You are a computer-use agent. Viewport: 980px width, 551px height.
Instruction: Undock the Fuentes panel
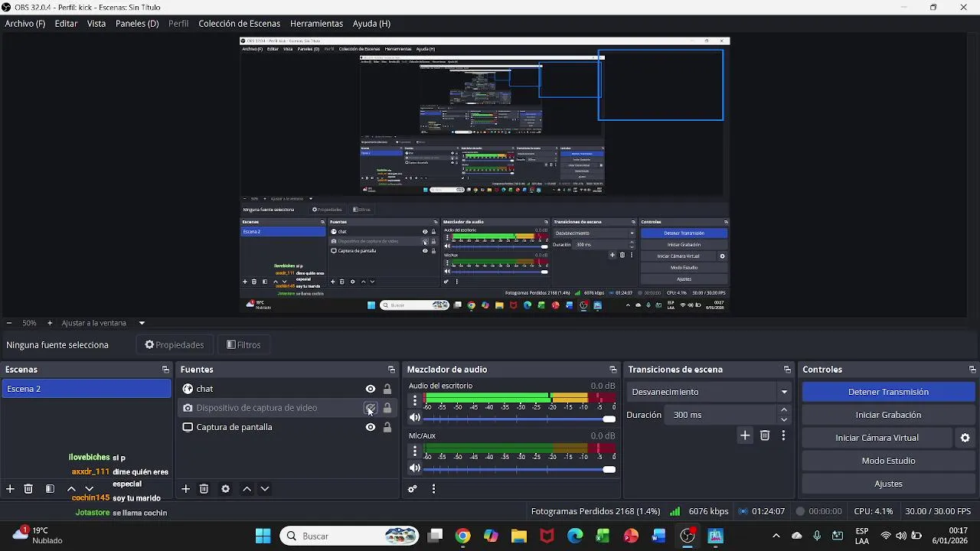(392, 370)
